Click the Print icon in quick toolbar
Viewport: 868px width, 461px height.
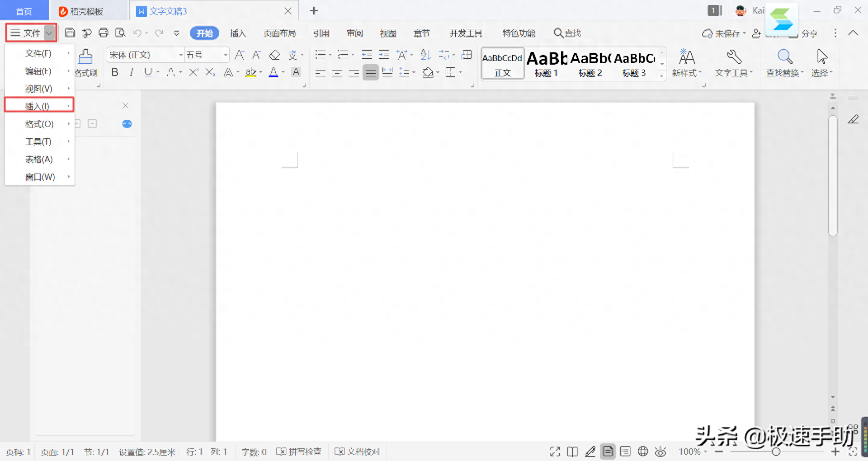(104, 33)
